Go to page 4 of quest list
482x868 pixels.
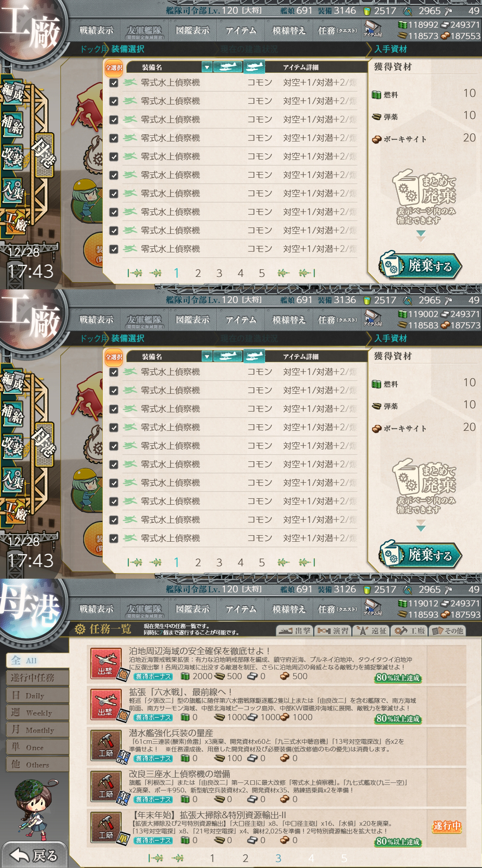[311, 858]
